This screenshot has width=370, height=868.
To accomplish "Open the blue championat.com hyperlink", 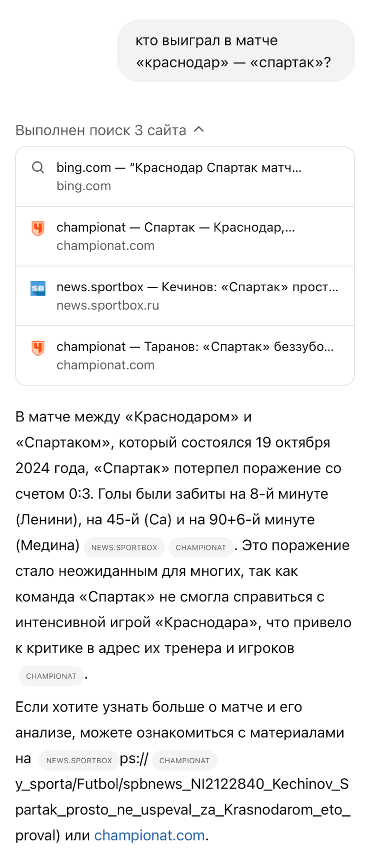I will coord(149,835).
